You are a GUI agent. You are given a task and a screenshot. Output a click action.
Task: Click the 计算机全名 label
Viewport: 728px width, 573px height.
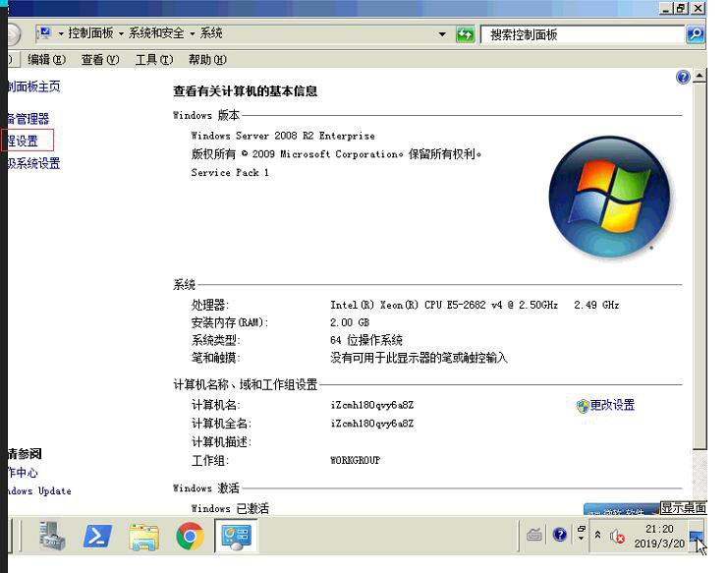(221, 424)
